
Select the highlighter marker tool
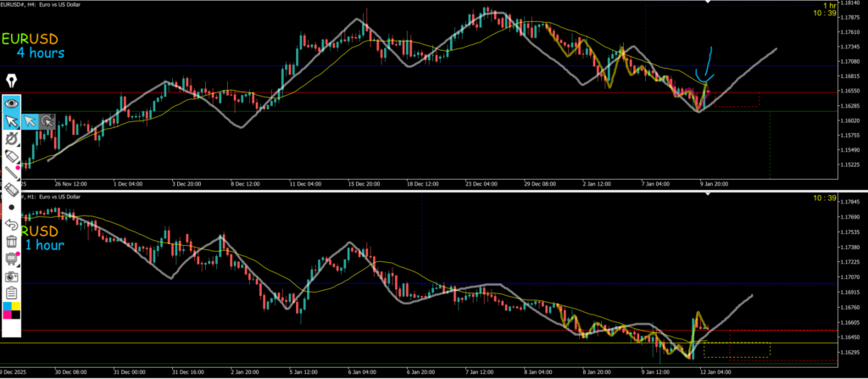click(x=11, y=157)
